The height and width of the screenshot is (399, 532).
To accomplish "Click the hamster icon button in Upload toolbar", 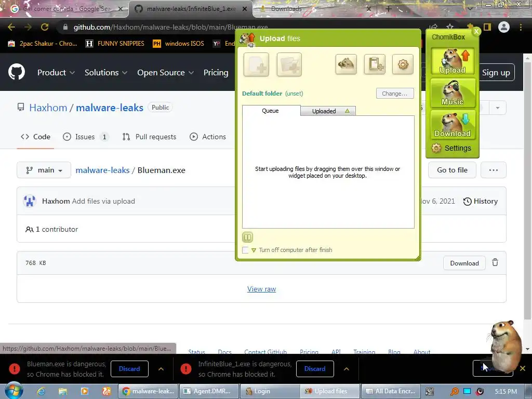I will click(346, 64).
